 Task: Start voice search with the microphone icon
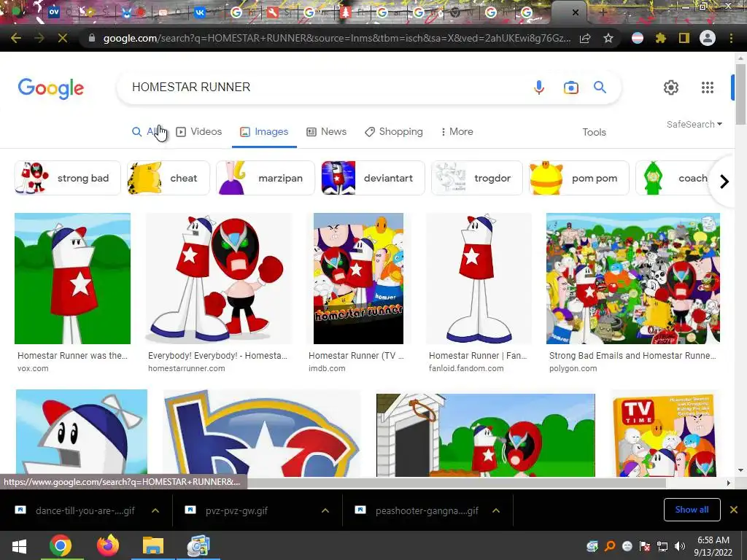539,87
